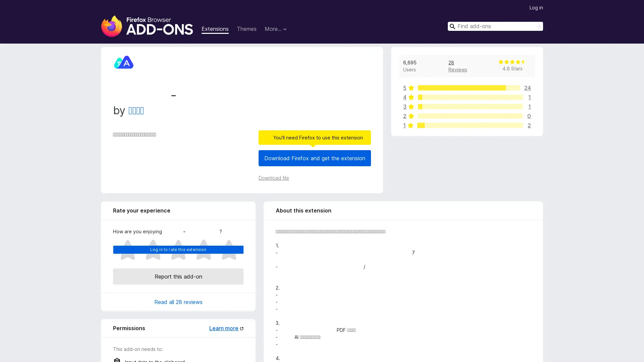This screenshot has width=644, height=362.
Task: Click the arrow icon to submit search
Action: click(x=538, y=26)
